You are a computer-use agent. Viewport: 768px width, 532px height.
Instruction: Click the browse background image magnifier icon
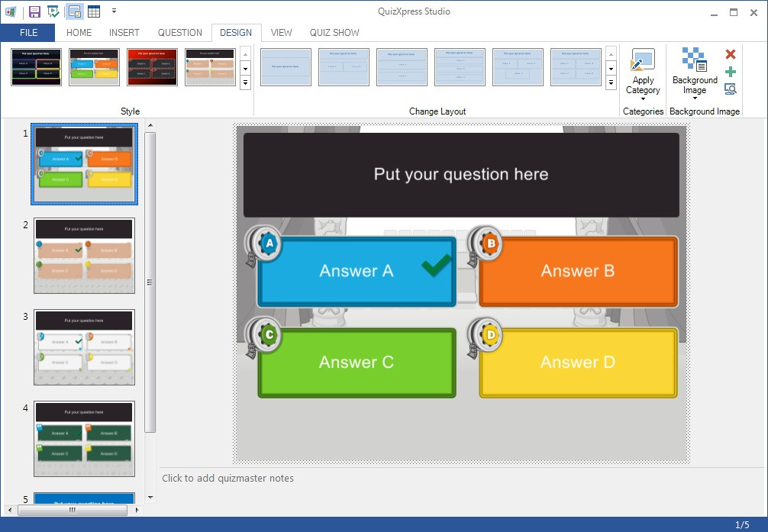click(x=731, y=89)
